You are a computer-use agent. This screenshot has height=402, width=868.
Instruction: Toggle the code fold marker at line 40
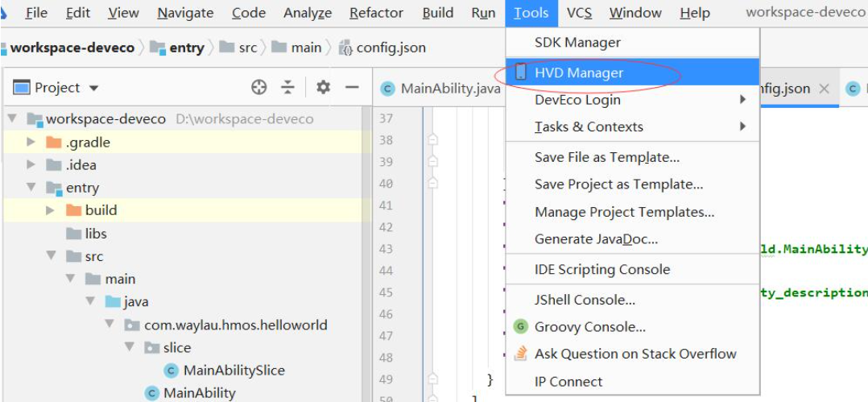tap(433, 184)
